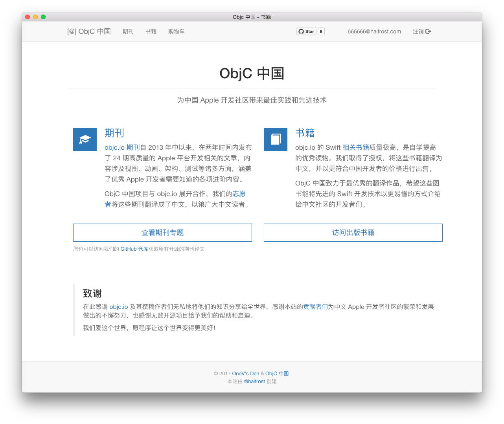The image size is (504, 424).
Task: Click the graduation cap icon for 期刊
Action: (x=85, y=139)
